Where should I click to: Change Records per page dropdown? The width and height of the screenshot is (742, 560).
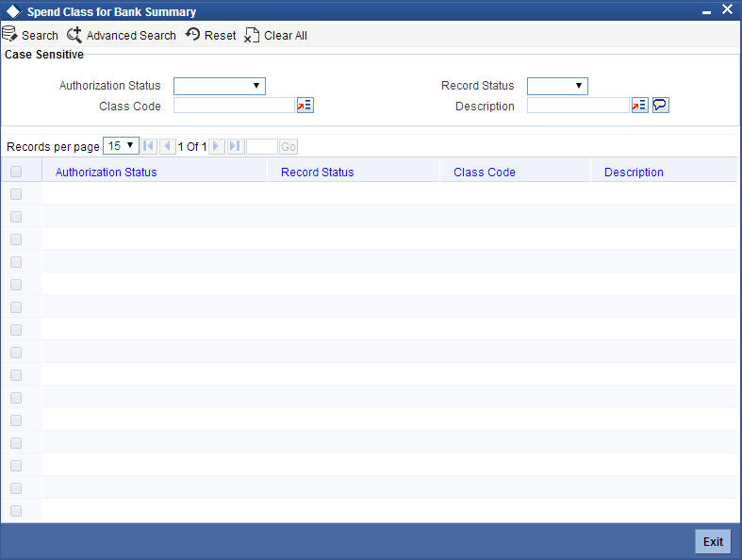pyautogui.click(x=121, y=146)
